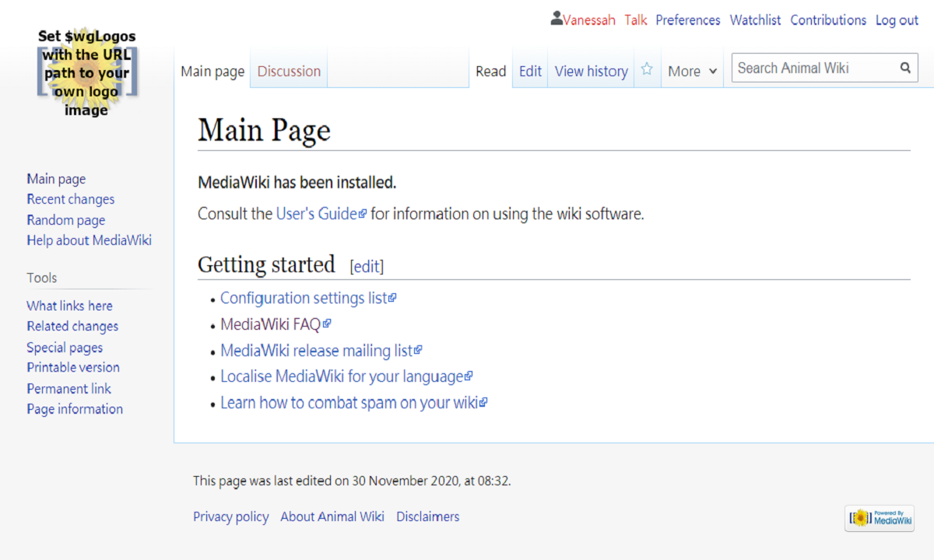Image resolution: width=934 pixels, height=560 pixels.
Task: Open Preferences in the user menu
Action: point(687,20)
